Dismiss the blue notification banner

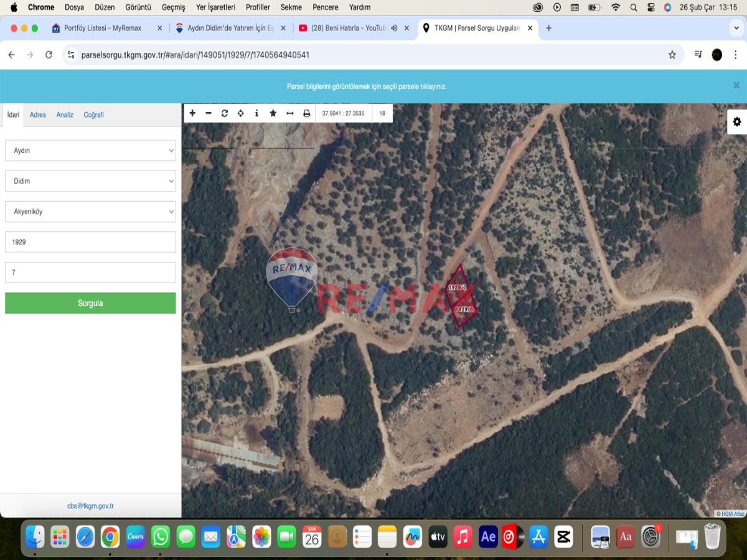click(x=736, y=86)
